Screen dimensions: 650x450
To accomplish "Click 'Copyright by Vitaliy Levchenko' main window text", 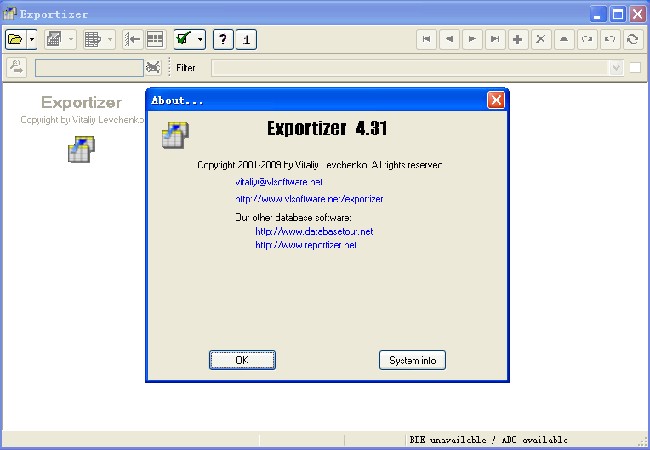I will pos(82,120).
